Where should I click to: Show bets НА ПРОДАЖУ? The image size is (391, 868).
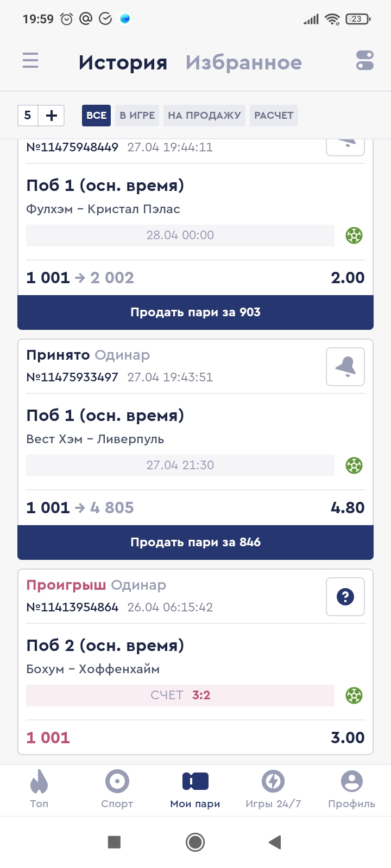point(204,116)
